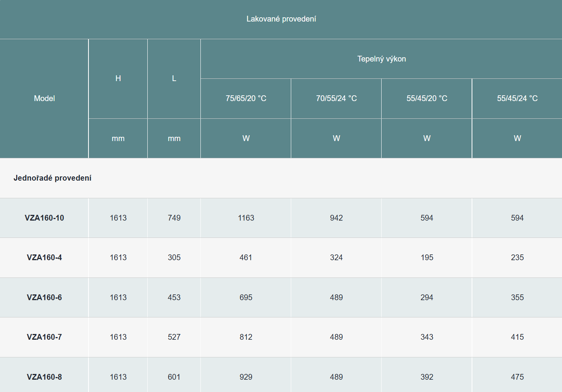
Task: Select the 324 value in VZA160-4 row
Action: (x=336, y=257)
